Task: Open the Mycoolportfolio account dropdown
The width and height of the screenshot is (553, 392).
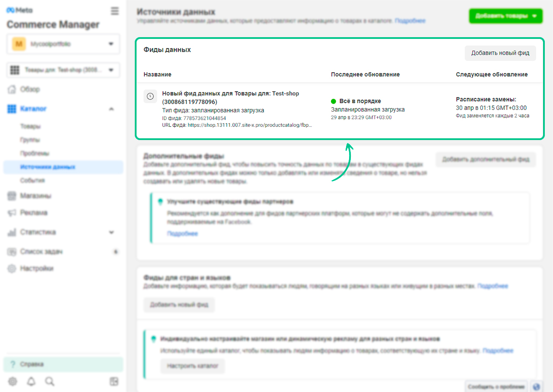Action: tap(64, 44)
